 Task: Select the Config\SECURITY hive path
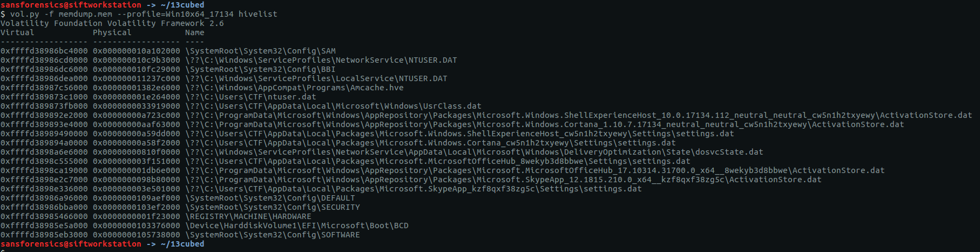(272, 207)
